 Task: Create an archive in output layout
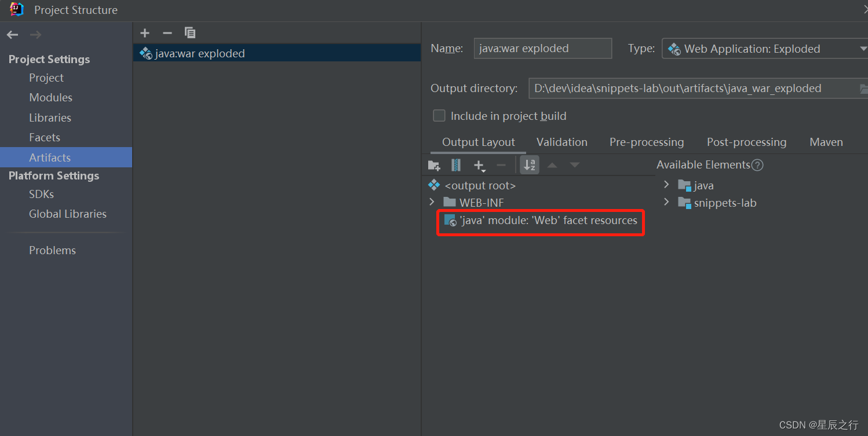(x=456, y=165)
